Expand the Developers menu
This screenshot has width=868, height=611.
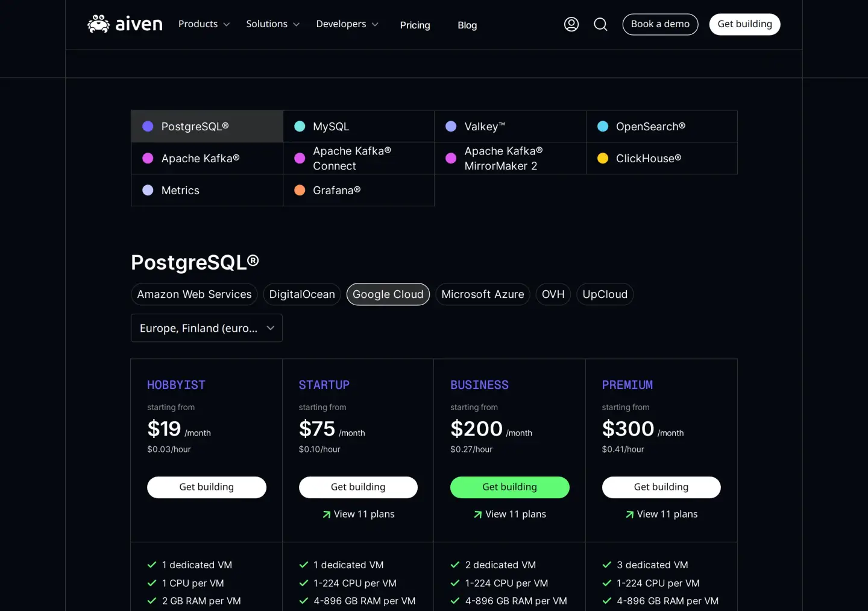pyautogui.click(x=347, y=24)
